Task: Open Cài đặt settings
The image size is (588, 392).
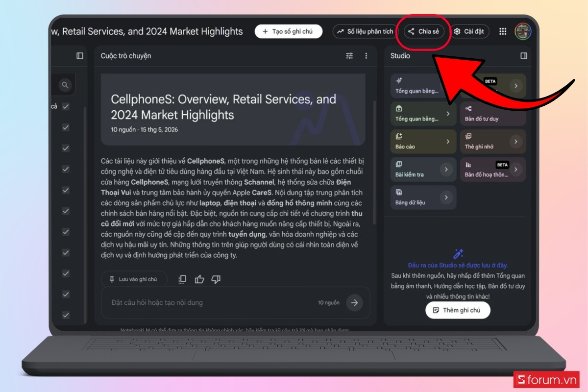Action: pyautogui.click(x=469, y=31)
